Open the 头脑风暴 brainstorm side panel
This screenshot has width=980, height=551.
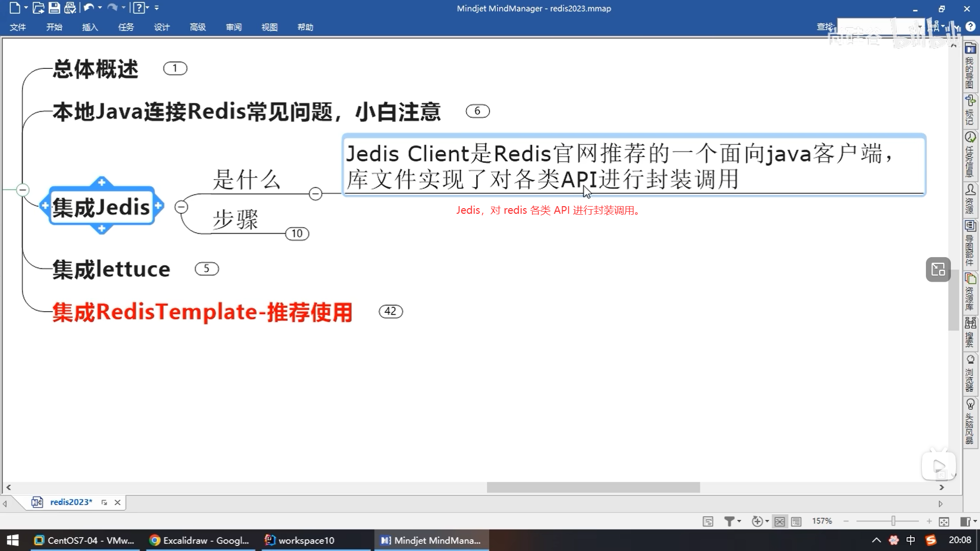[970, 421]
